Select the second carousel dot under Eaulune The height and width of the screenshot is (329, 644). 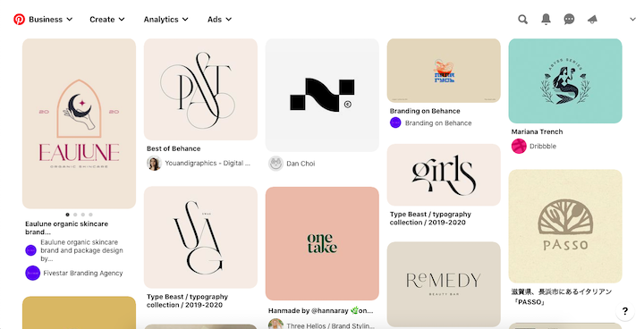75,215
